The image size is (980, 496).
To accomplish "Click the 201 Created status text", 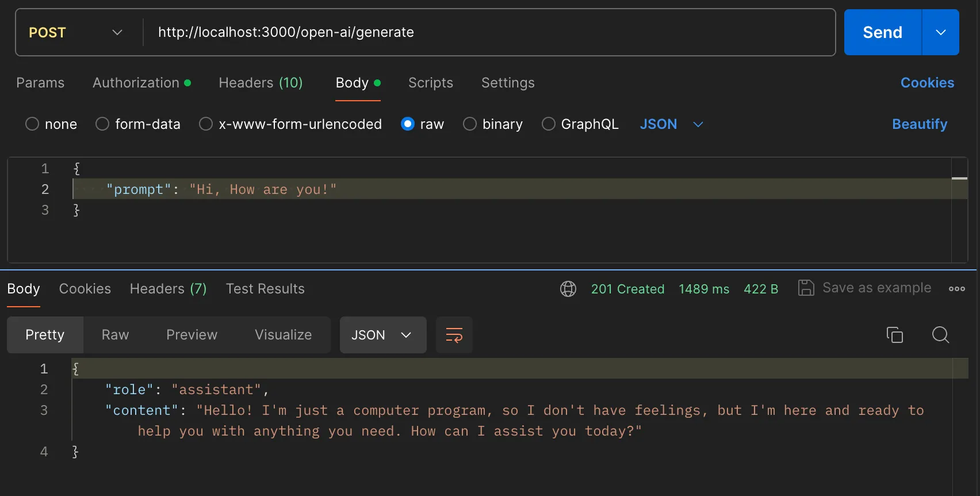I will pos(627,289).
